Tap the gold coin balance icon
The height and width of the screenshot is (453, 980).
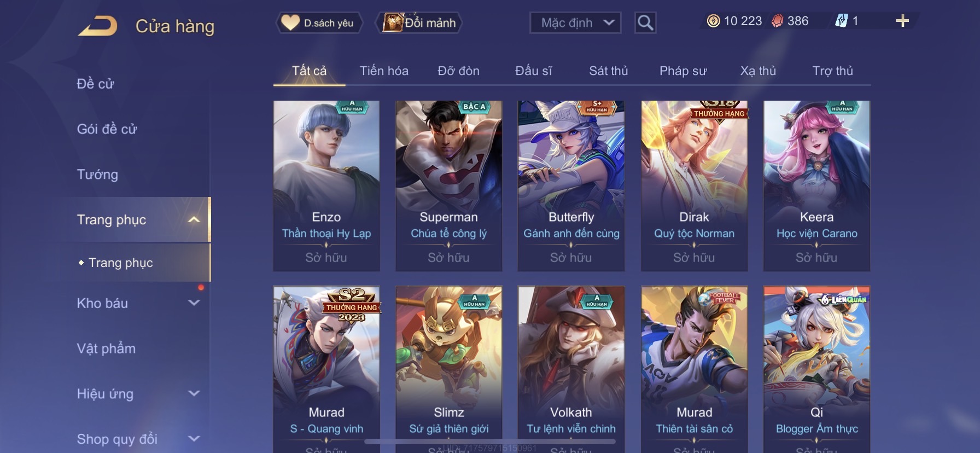[713, 21]
